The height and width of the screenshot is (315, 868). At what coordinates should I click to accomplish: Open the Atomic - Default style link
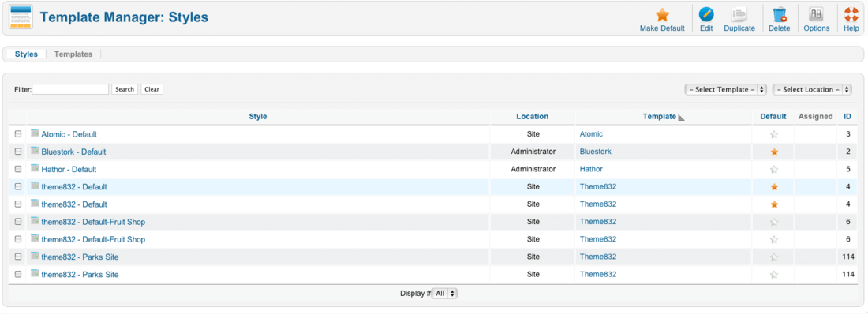click(69, 134)
